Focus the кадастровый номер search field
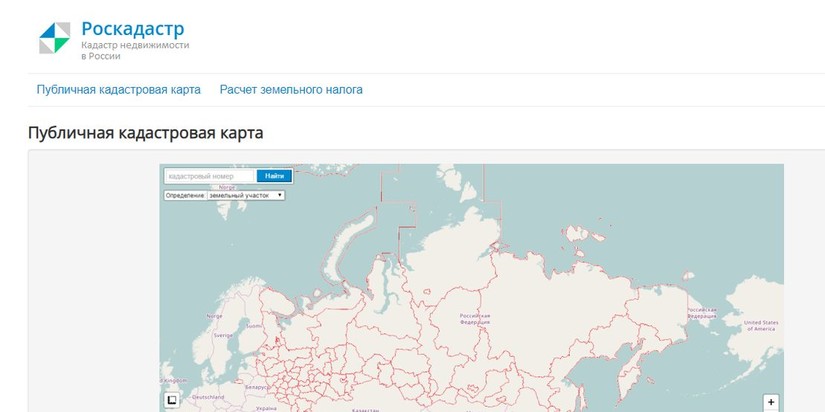Image resolution: width=825 pixels, height=412 pixels. [210, 176]
